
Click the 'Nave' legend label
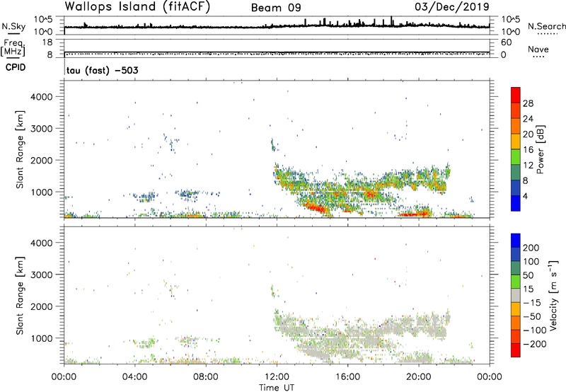tap(538, 49)
